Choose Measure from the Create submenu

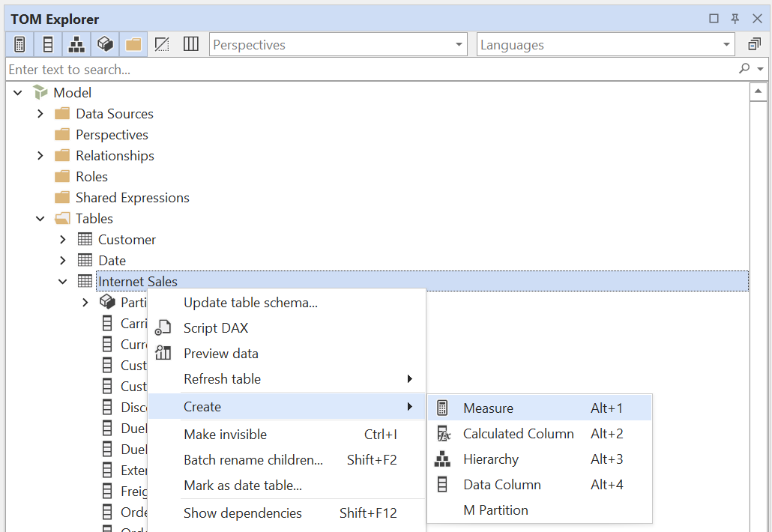coord(488,408)
